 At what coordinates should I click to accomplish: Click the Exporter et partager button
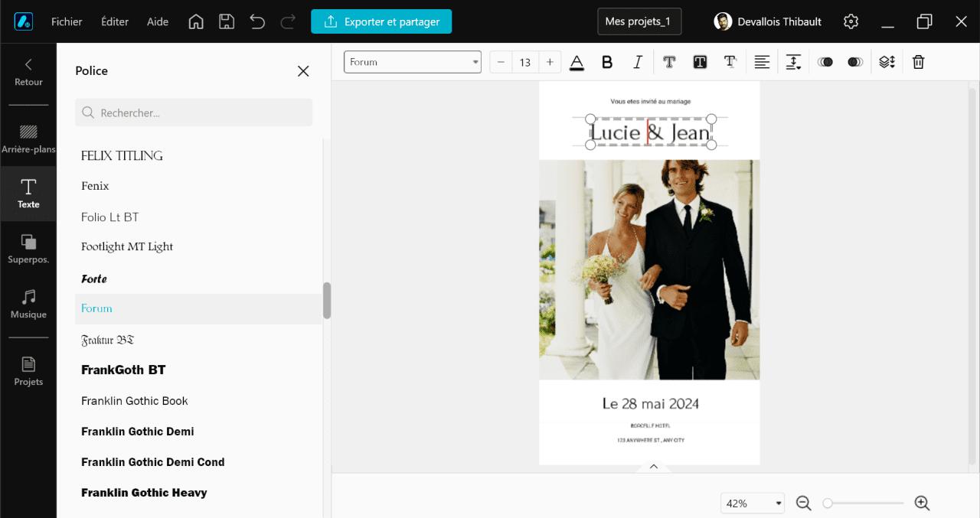pyautogui.click(x=381, y=21)
